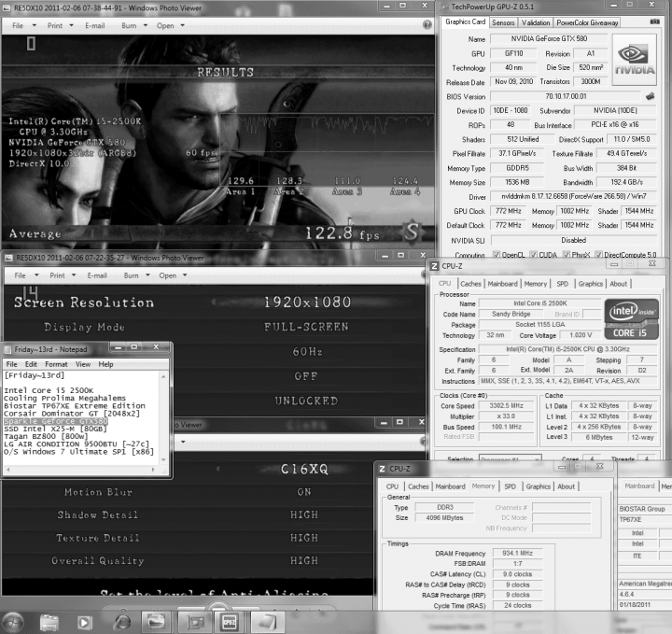
Task: Click highlighted Sparkle GeForce GTX580 line in Notepad
Action: point(56,421)
